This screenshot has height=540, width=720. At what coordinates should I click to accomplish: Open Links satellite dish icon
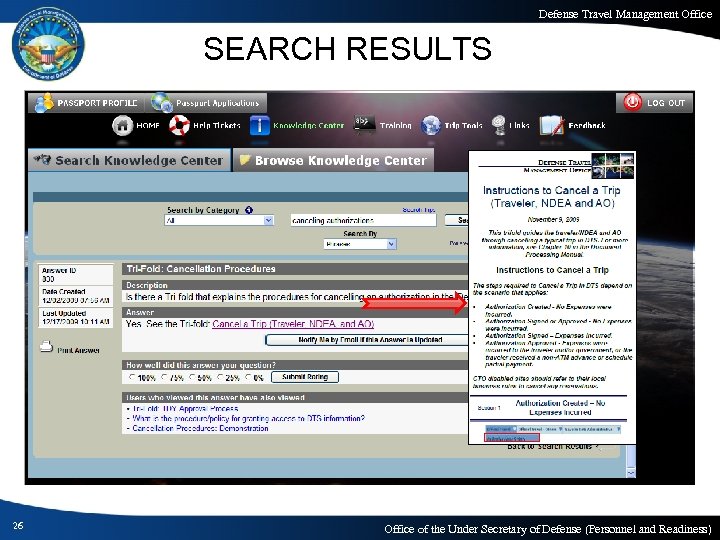tap(498, 125)
